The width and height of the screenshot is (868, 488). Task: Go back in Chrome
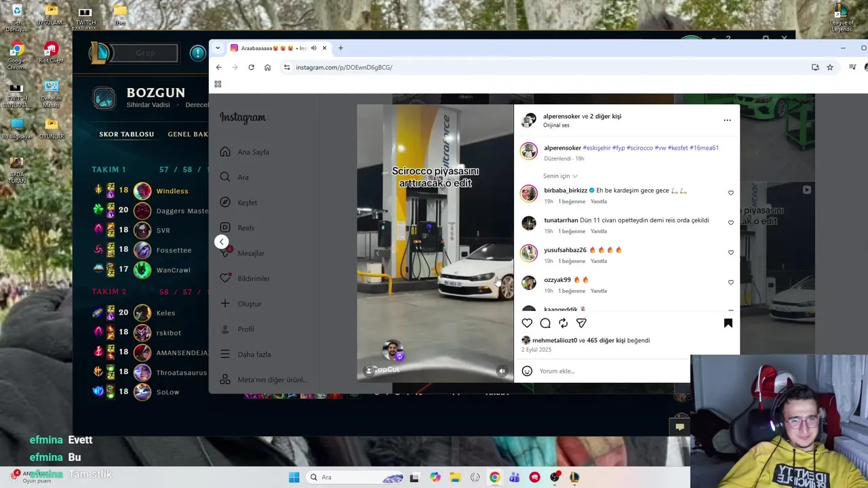click(219, 67)
